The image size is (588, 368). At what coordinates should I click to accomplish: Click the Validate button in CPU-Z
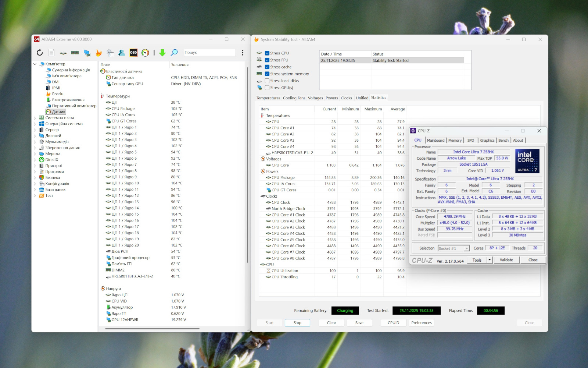506,260
